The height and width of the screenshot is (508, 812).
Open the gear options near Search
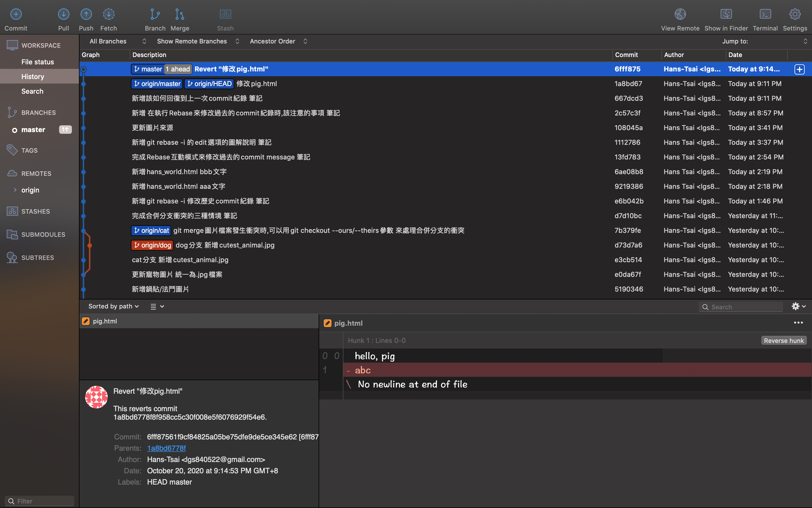tap(798, 306)
